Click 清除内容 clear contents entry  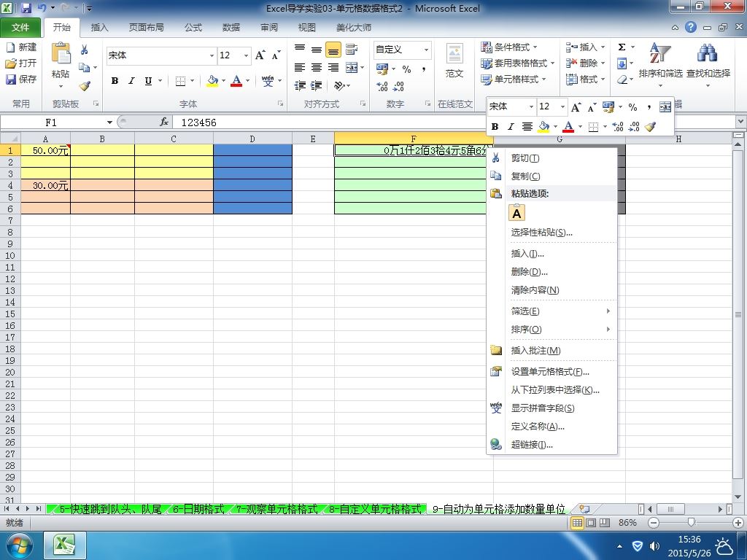tap(551, 290)
